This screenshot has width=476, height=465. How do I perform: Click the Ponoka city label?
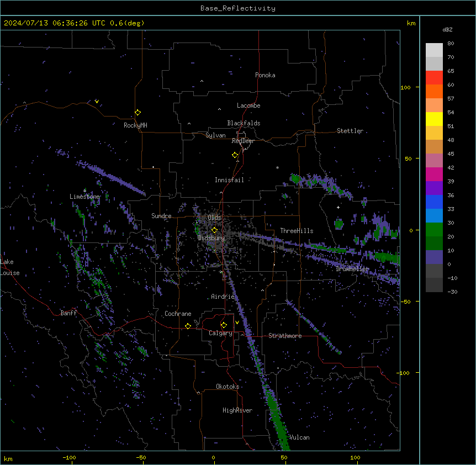click(265, 75)
